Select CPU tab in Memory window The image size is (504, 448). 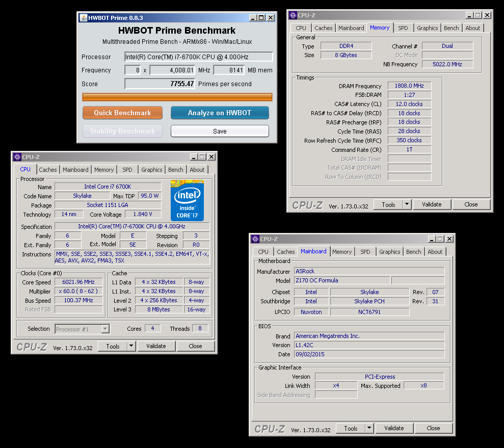pos(301,28)
